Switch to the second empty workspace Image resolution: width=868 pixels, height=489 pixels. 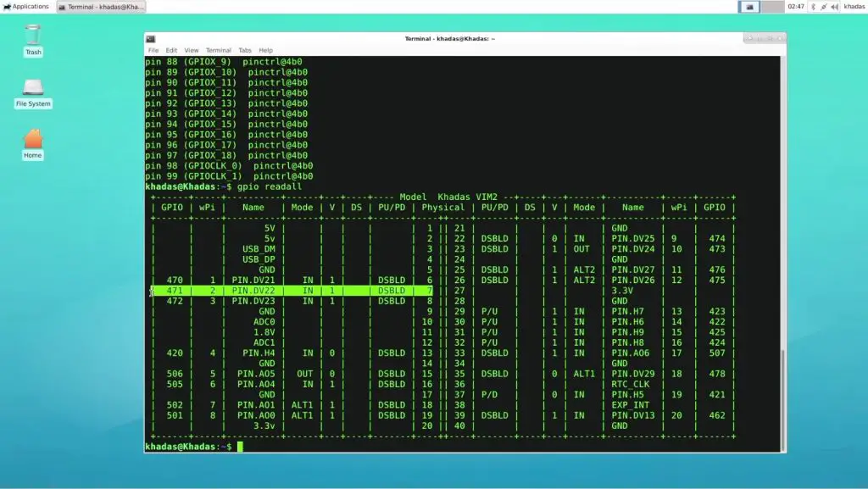pyautogui.click(x=772, y=6)
